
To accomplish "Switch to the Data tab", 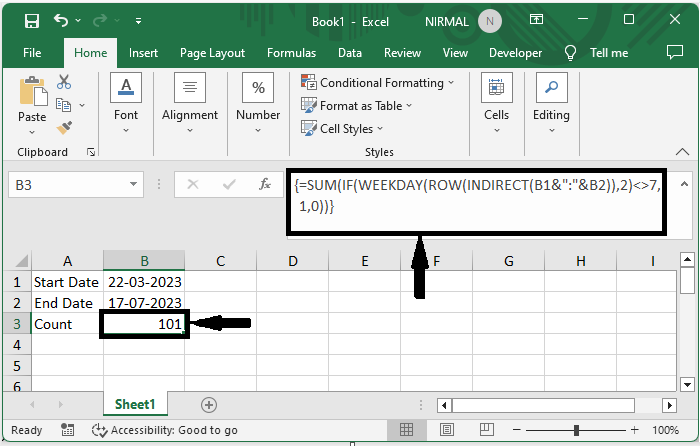I will [350, 53].
